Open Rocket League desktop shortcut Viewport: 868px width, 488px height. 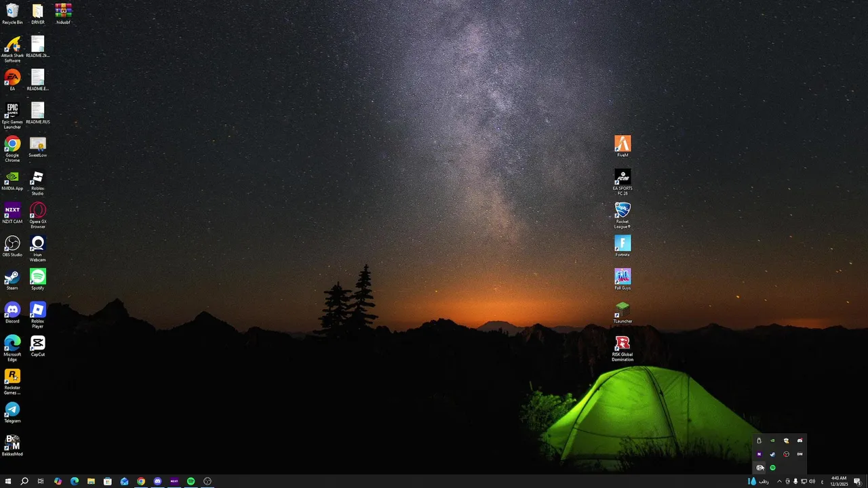click(623, 215)
